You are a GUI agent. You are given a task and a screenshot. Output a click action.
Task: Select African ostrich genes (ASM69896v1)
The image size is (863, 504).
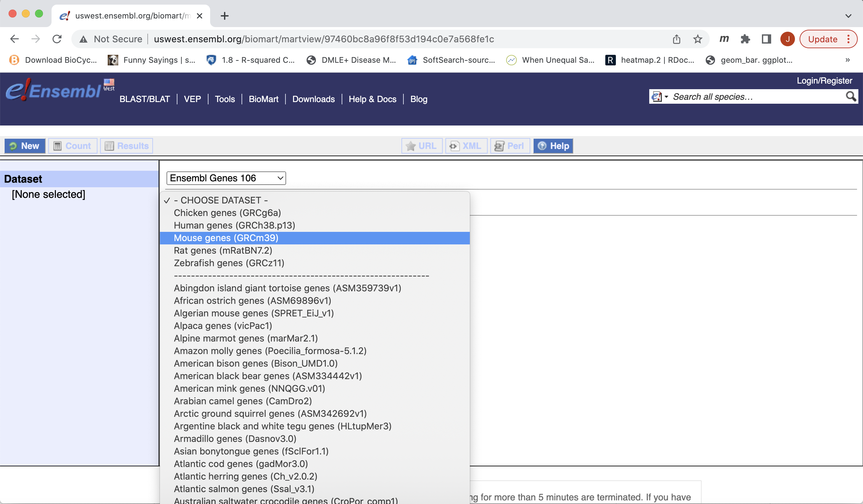[x=315, y=301]
